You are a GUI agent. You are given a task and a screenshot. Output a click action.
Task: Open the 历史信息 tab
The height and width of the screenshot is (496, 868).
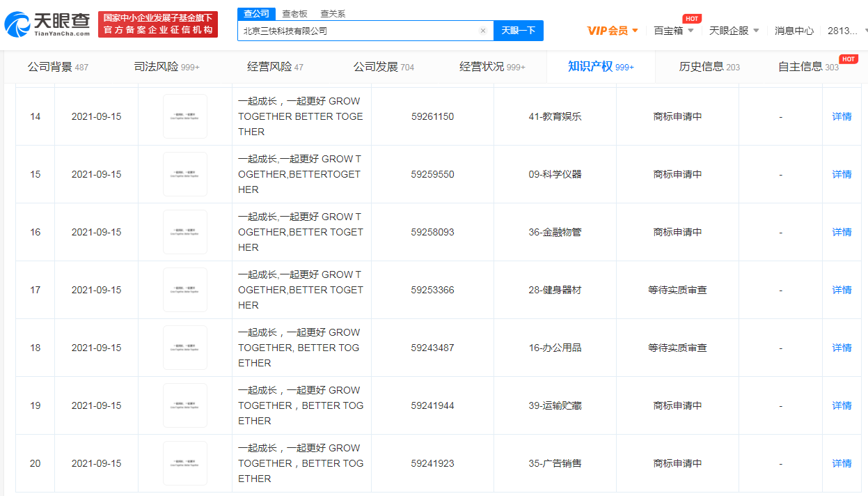[709, 67]
